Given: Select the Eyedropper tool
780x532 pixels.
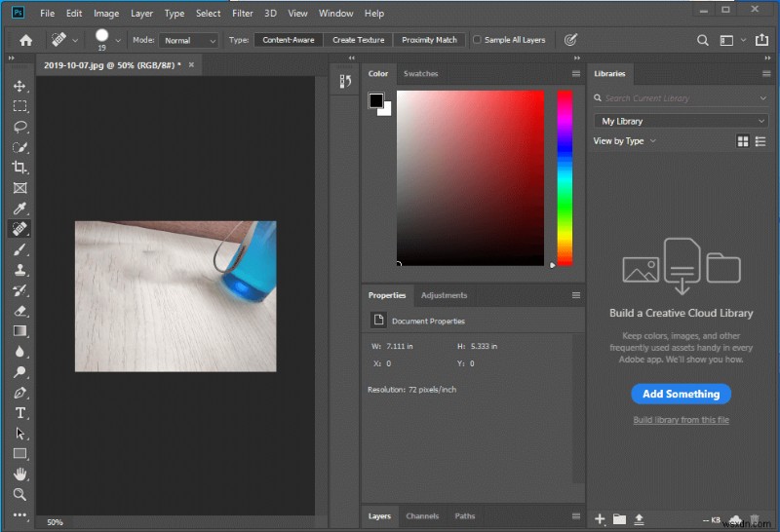Looking at the screenshot, I should [19, 209].
